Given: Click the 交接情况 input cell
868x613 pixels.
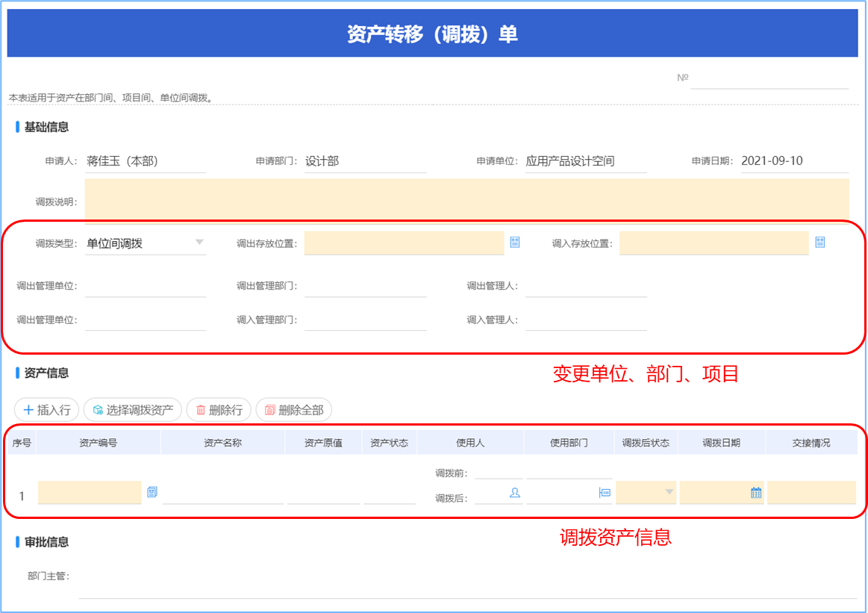Looking at the screenshot, I should (811, 492).
